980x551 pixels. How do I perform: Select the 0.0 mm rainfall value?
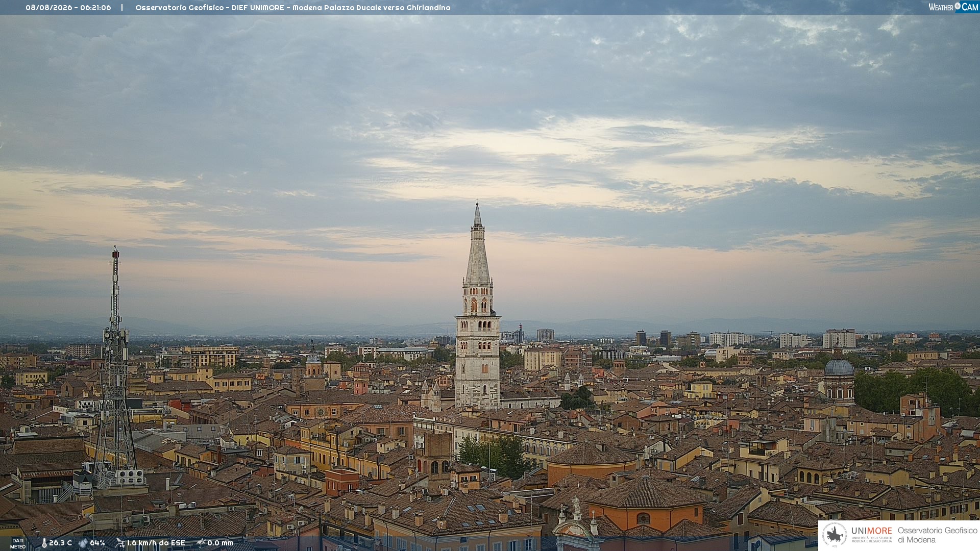[220, 543]
